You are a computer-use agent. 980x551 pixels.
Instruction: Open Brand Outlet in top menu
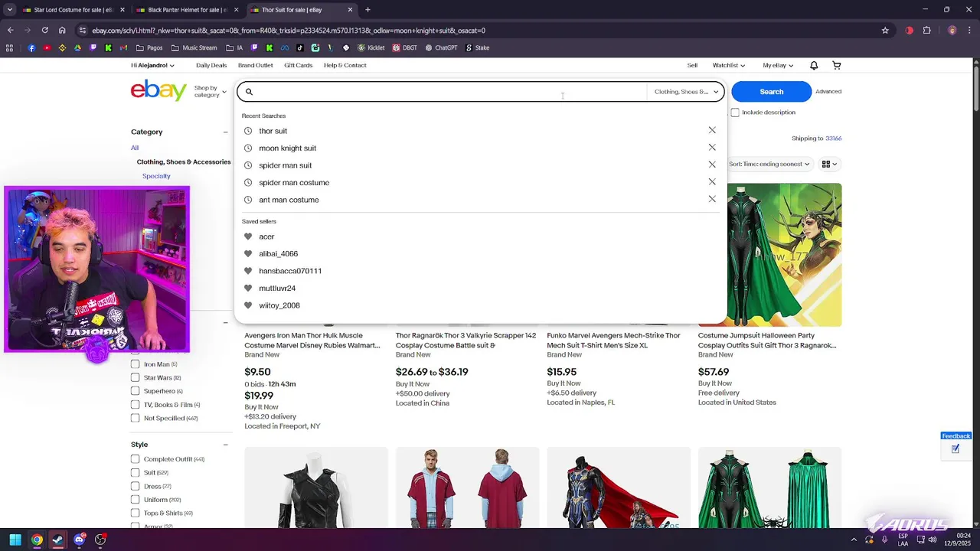[255, 65]
